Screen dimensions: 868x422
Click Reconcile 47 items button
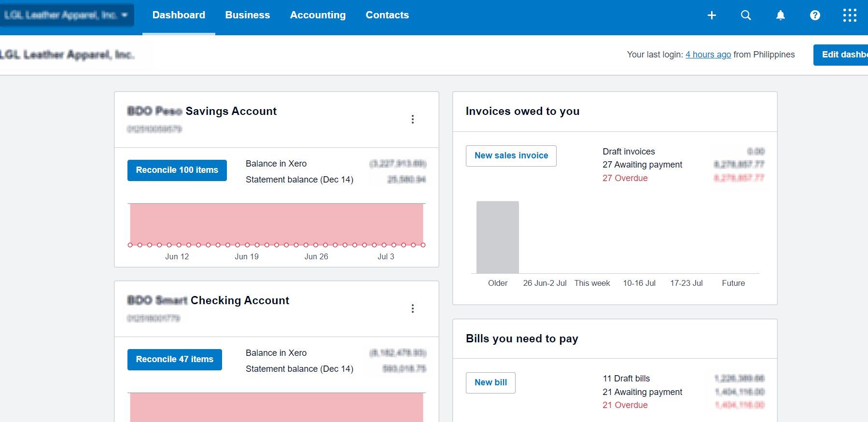(175, 360)
